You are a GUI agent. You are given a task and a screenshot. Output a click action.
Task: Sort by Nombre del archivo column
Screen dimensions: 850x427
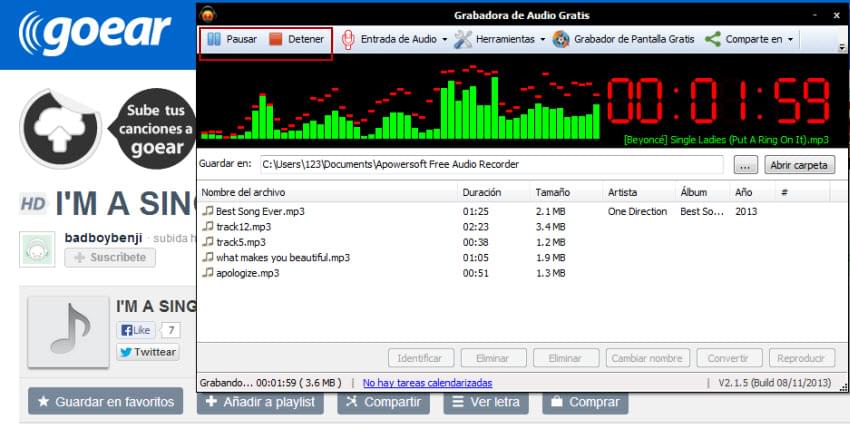pos(327,192)
